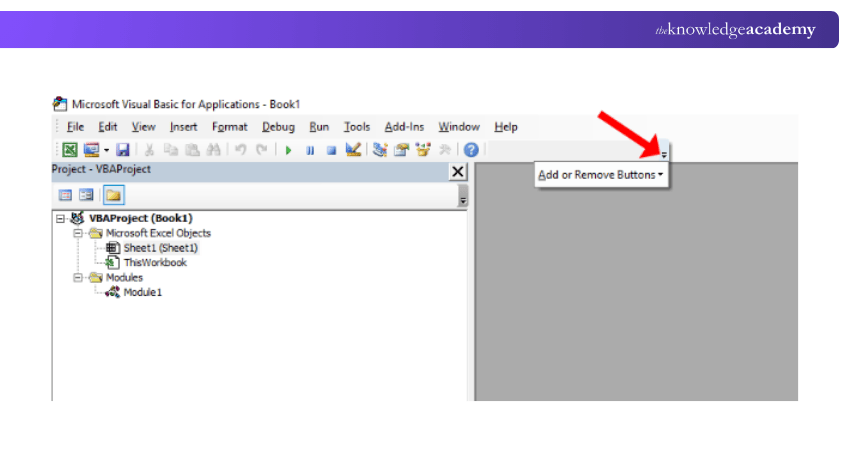
Task: Open the Insert menu
Action: pos(183,127)
